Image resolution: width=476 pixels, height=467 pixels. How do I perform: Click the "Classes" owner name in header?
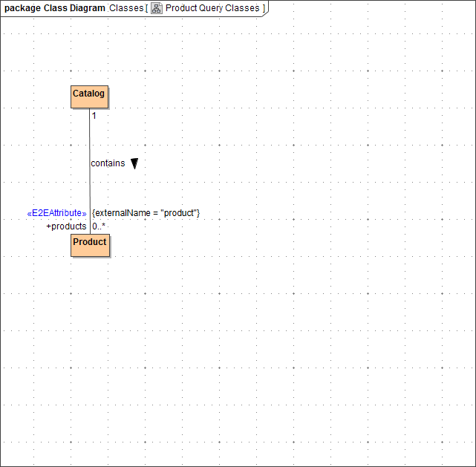125,8
